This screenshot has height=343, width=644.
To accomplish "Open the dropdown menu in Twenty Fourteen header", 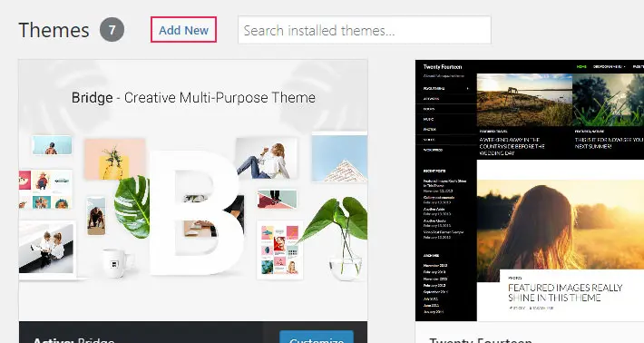I will tap(610, 66).
